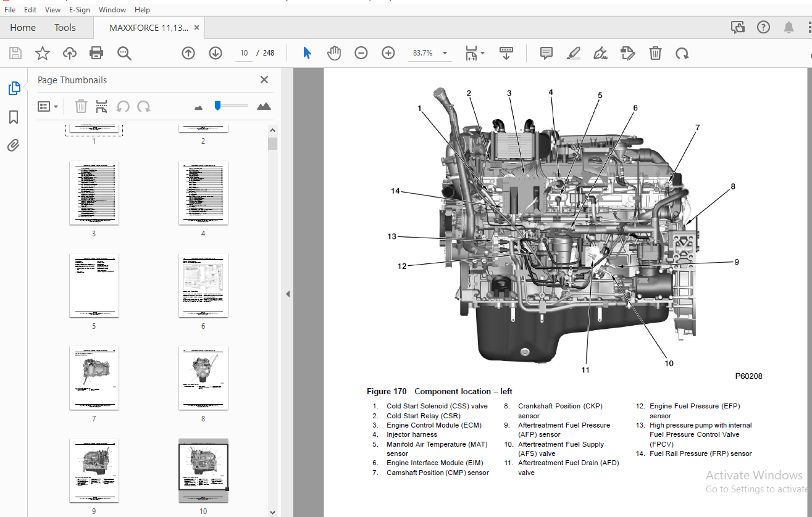Open the View menu
This screenshot has height=517, width=812.
tap(53, 10)
